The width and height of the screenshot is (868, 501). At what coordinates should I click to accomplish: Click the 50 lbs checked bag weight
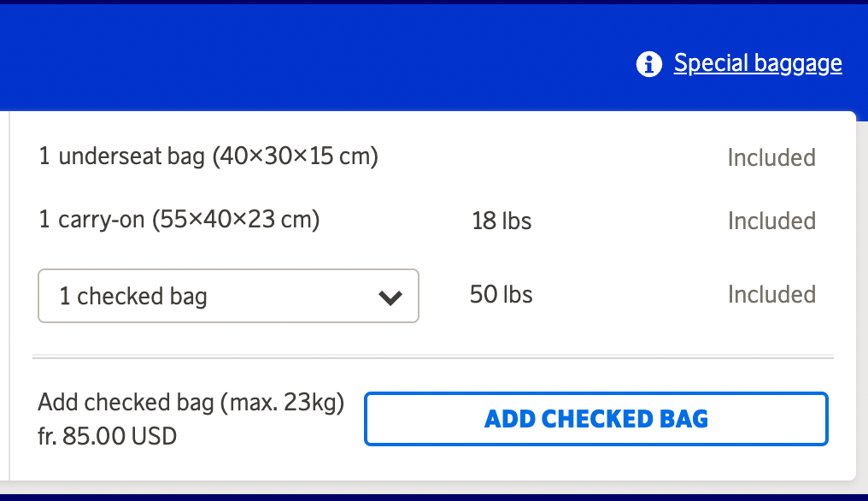501,295
